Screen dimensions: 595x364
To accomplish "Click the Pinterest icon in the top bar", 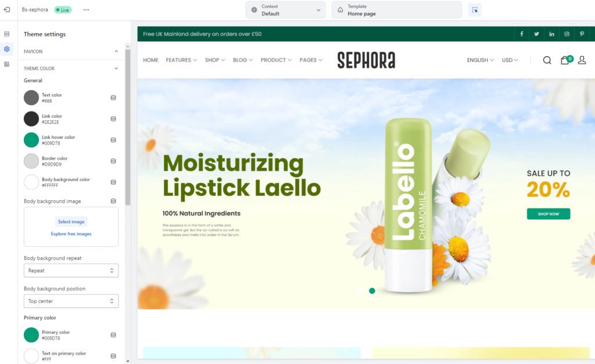I will click(582, 34).
